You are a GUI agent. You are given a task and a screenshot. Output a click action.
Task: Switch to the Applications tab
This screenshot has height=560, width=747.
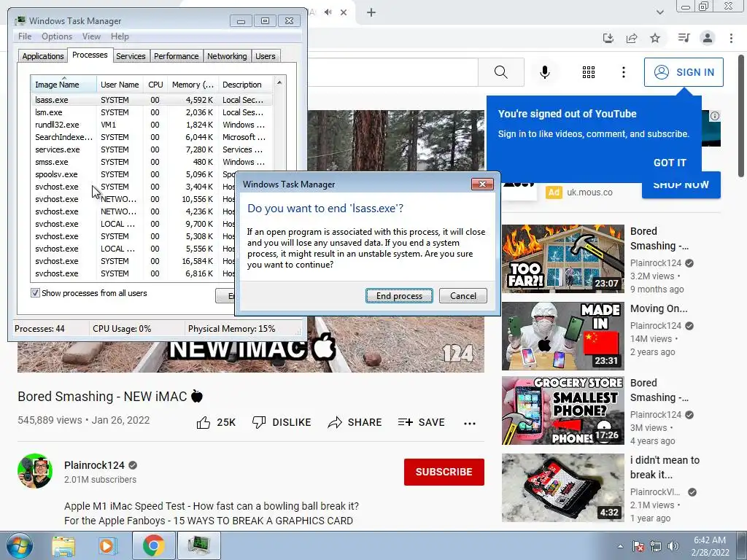point(43,56)
